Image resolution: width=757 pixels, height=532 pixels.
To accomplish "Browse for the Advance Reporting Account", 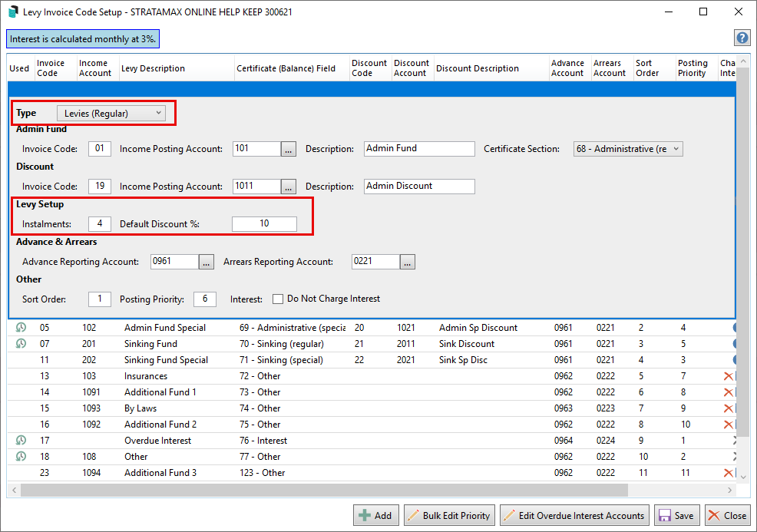I will 207,262.
